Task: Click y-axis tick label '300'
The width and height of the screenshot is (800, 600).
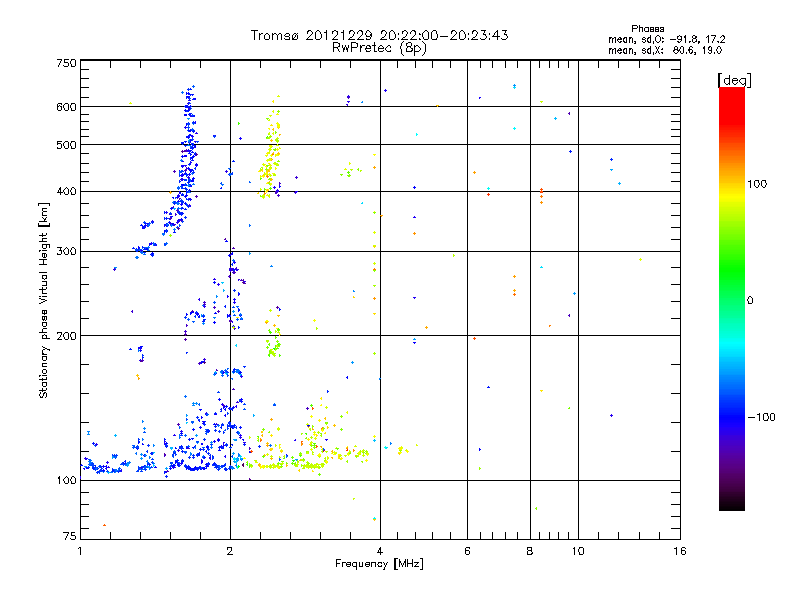Action: coord(67,252)
